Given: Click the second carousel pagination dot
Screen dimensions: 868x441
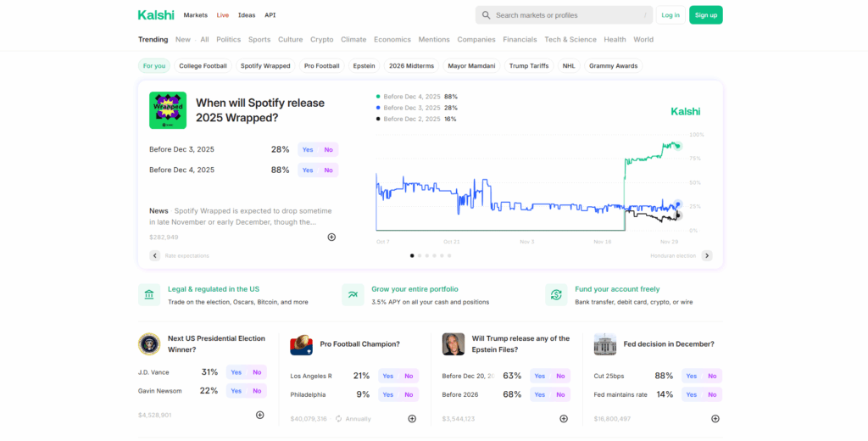Looking at the screenshot, I should pyautogui.click(x=420, y=255).
